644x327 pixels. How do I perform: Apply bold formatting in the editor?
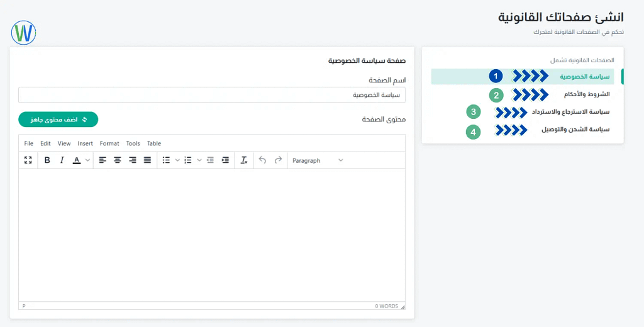(x=47, y=160)
